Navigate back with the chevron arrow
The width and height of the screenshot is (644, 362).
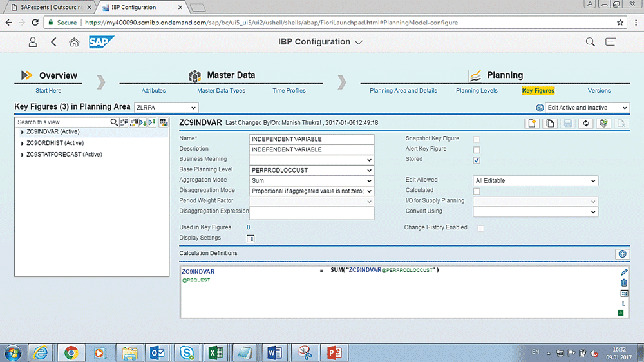pyautogui.click(x=54, y=42)
